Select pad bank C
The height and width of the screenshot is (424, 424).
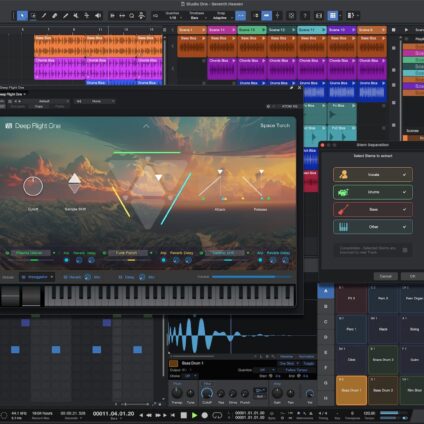(326, 322)
